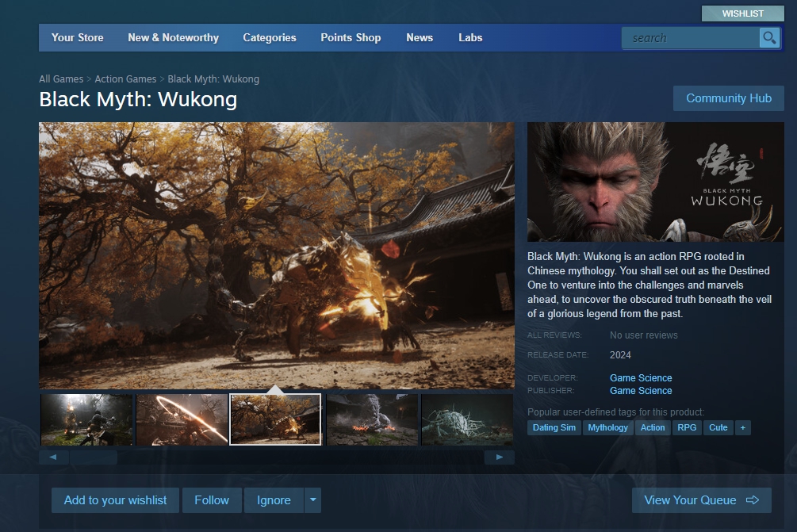
Task: Toggle Follow for this game
Action: (212, 500)
